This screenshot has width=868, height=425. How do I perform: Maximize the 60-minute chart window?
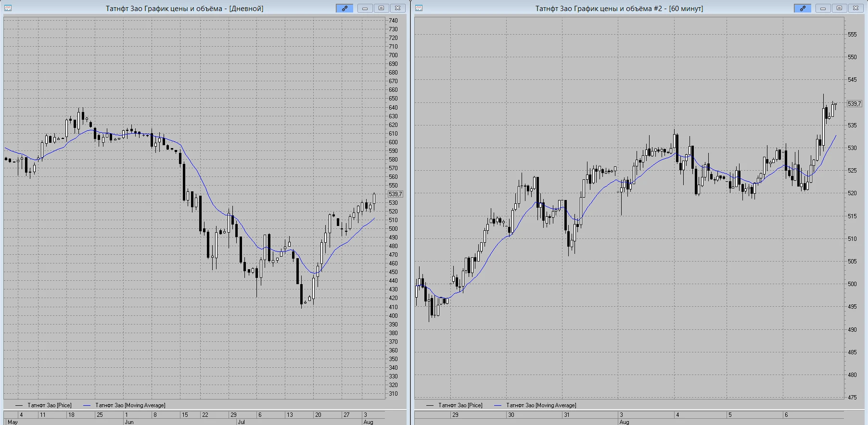[x=840, y=8]
